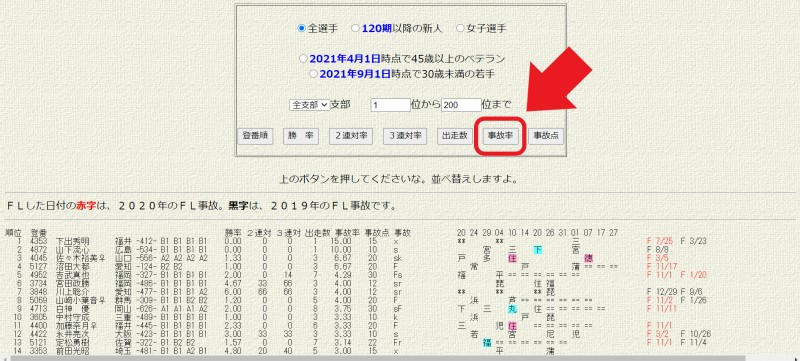Open the 全支部 branch dropdown
This screenshot has height=361, width=800.
pyautogui.click(x=310, y=105)
